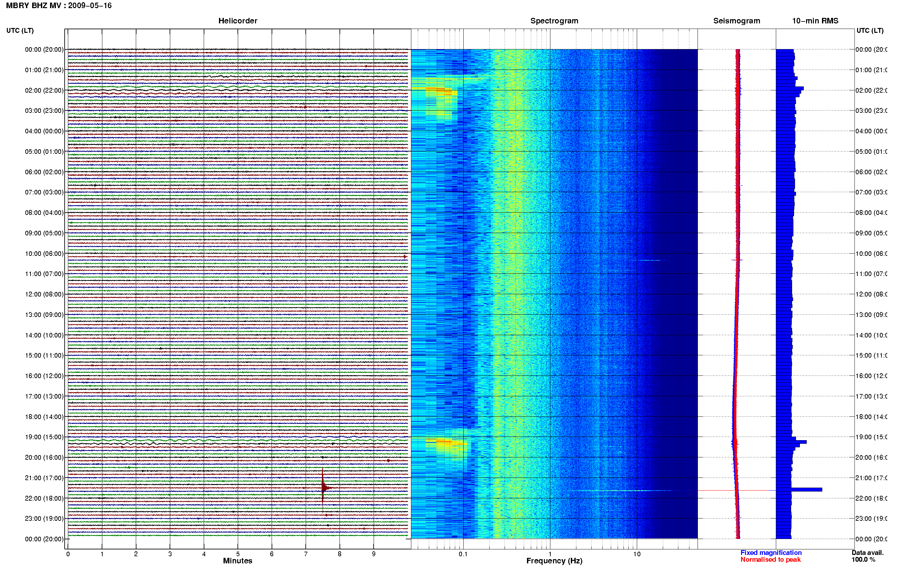Click the '10-min RMS' panel heading

(x=815, y=21)
